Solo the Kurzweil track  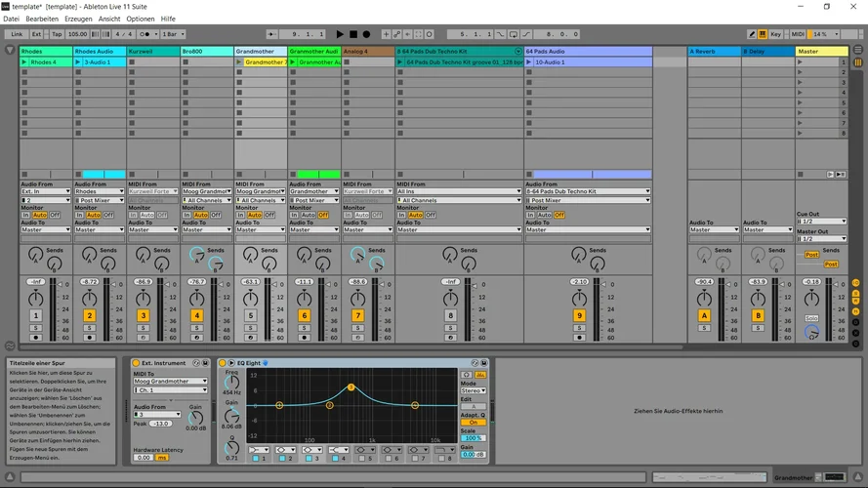point(143,328)
